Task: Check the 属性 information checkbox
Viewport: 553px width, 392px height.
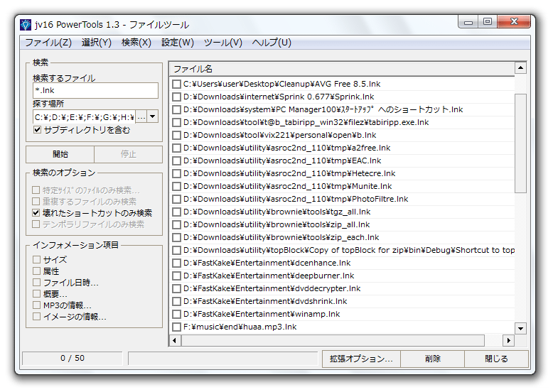Action: click(36, 271)
